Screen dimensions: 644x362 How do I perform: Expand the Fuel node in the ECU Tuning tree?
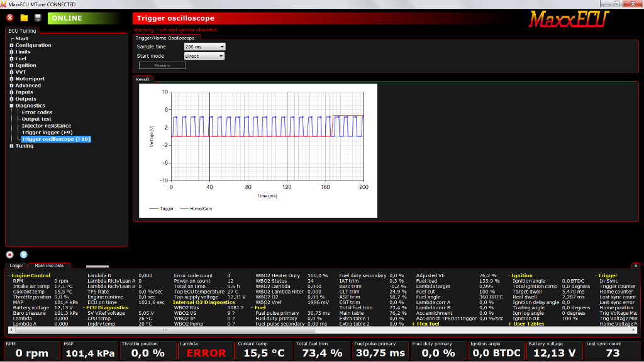(11, 58)
